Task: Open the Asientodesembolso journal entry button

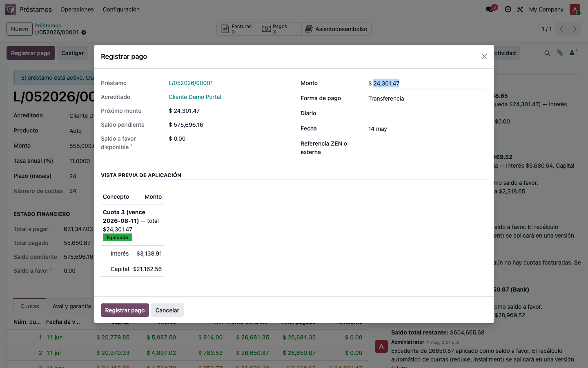Action: point(336,29)
